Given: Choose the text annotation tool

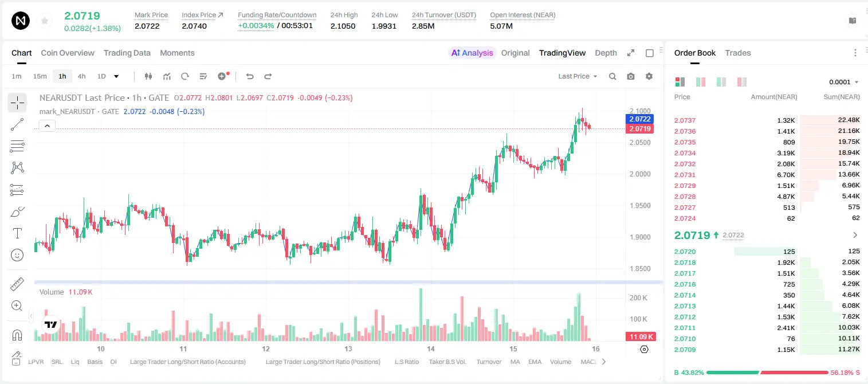Looking at the screenshot, I should click(17, 233).
